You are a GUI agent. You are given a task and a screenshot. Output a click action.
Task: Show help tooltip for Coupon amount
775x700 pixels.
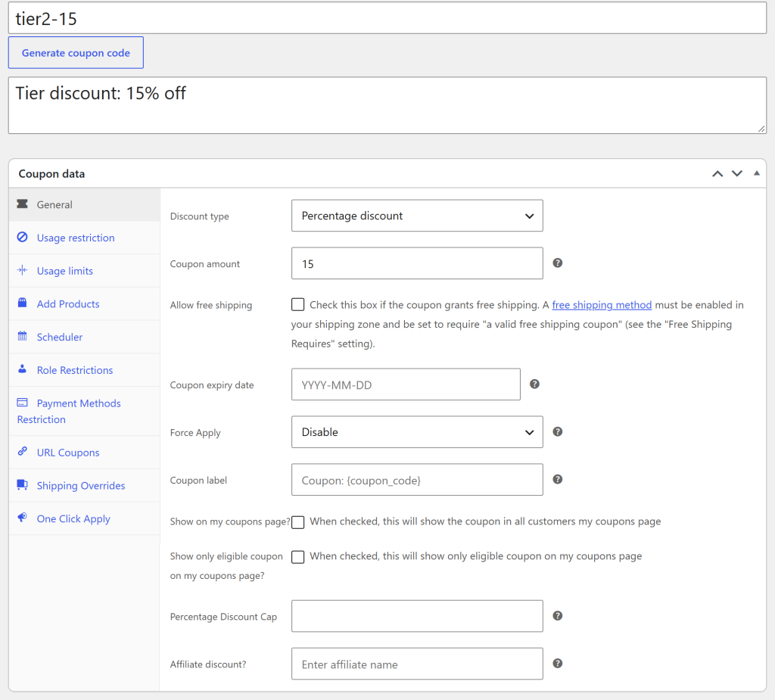558,263
